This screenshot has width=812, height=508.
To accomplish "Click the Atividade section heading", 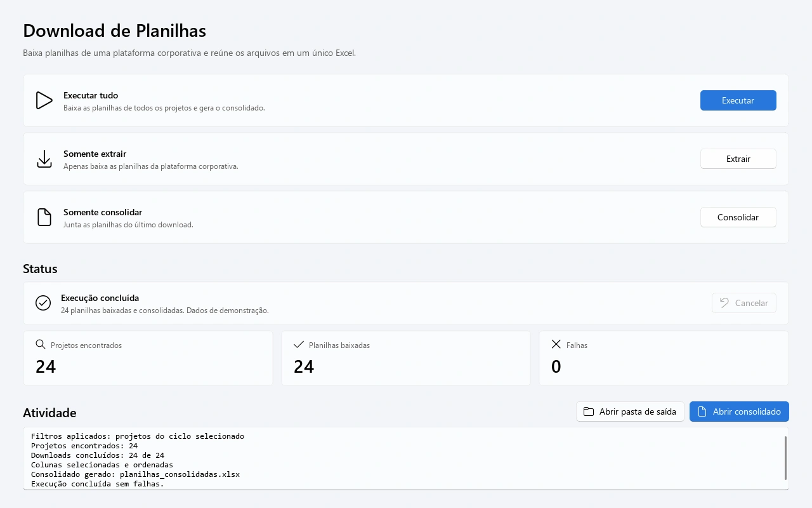I will 49,413.
